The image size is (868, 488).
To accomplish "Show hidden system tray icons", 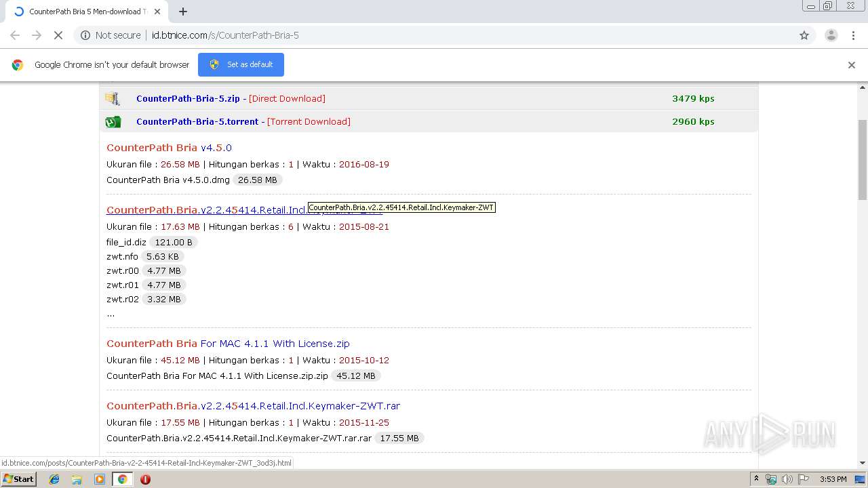I will click(756, 479).
